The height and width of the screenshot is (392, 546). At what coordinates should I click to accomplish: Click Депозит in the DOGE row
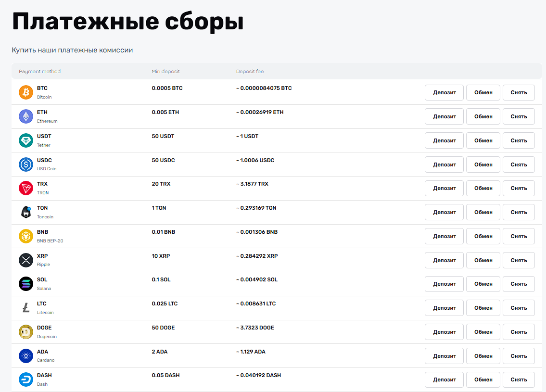pyautogui.click(x=444, y=332)
